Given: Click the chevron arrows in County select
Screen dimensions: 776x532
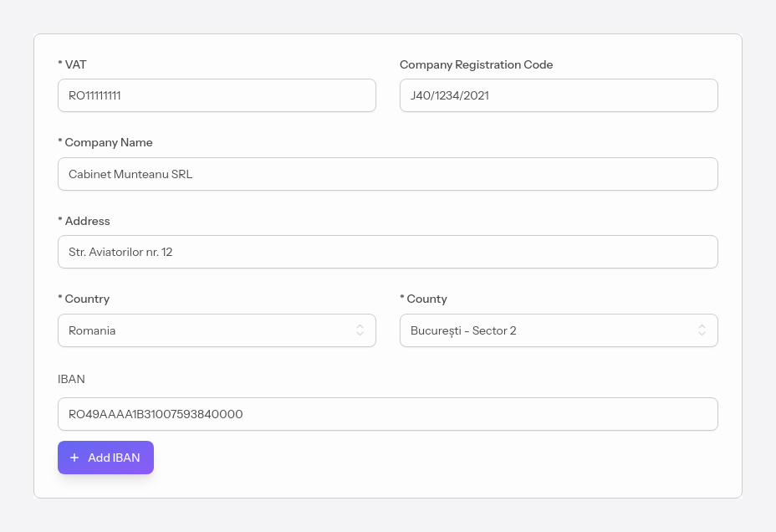Looking at the screenshot, I should [x=702, y=330].
